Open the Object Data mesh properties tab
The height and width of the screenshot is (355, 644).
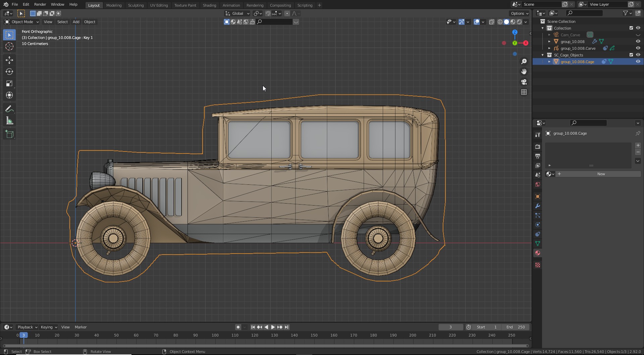tap(538, 243)
